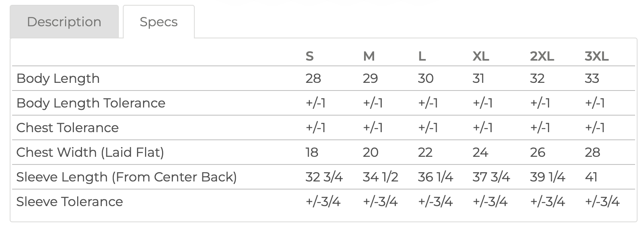The image size is (644, 236).
Task: Click sleeve length 41 for size 3XL
Action: coord(591,177)
